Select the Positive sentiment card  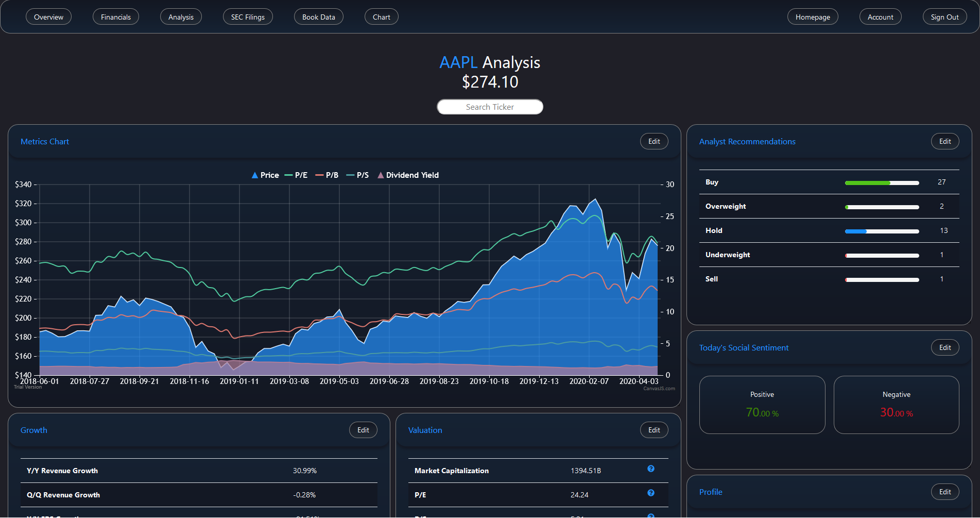pyautogui.click(x=762, y=405)
